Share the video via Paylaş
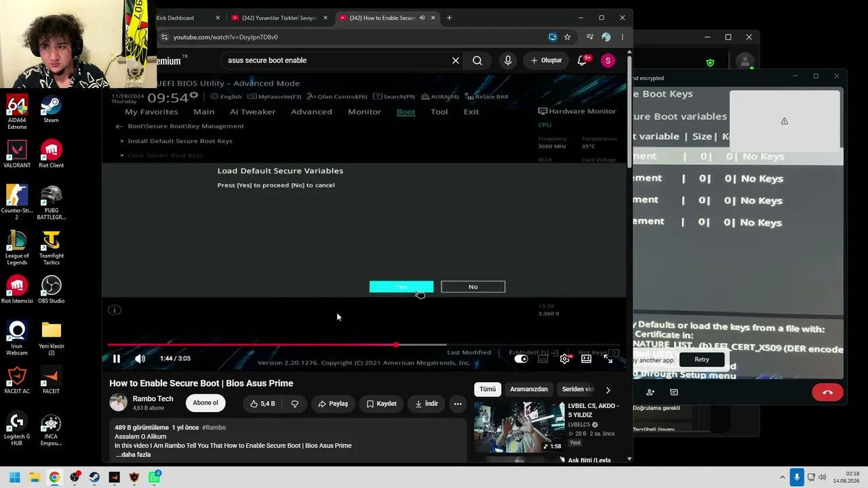Image resolution: width=868 pixels, height=488 pixels. (x=333, y=403)
